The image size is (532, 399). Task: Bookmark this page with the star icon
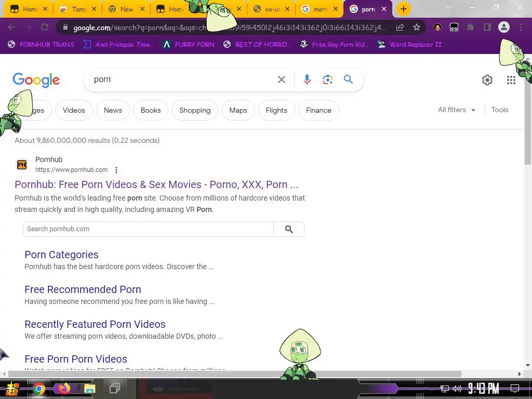click(417, 27)
